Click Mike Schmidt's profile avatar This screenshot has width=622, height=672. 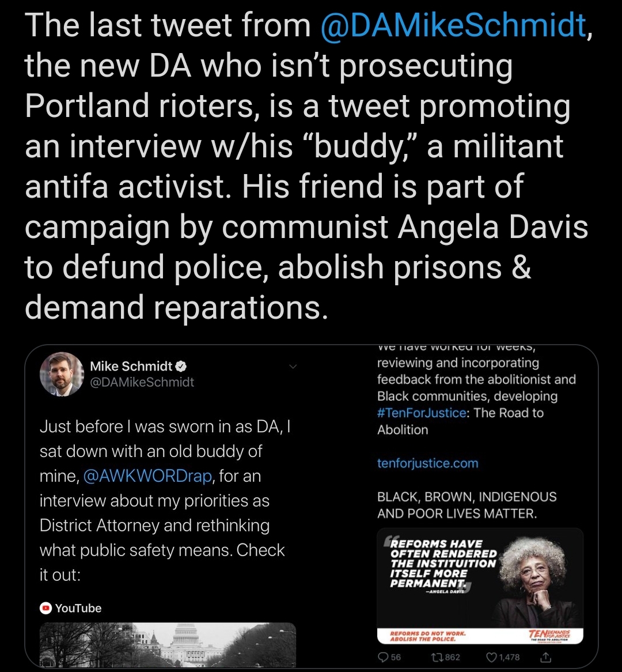pyautogui.click(x=62, y=373)
